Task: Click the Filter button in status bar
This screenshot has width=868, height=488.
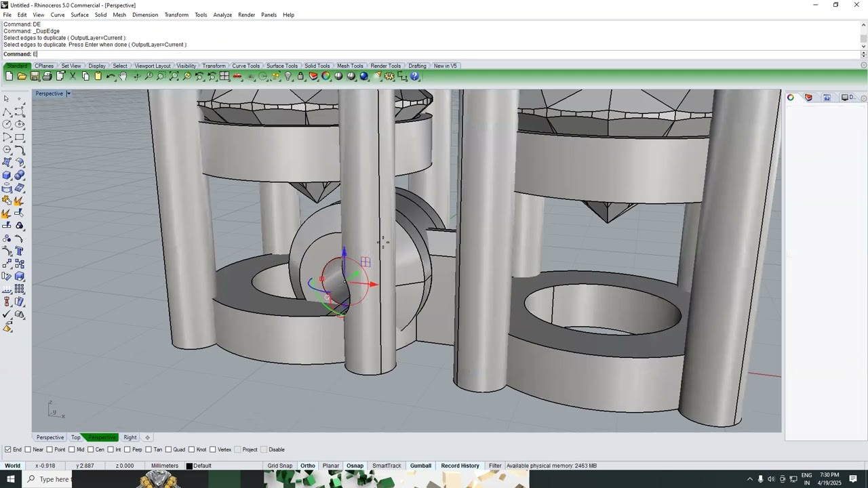Action: pyautogui.click(x=495, y=466)
